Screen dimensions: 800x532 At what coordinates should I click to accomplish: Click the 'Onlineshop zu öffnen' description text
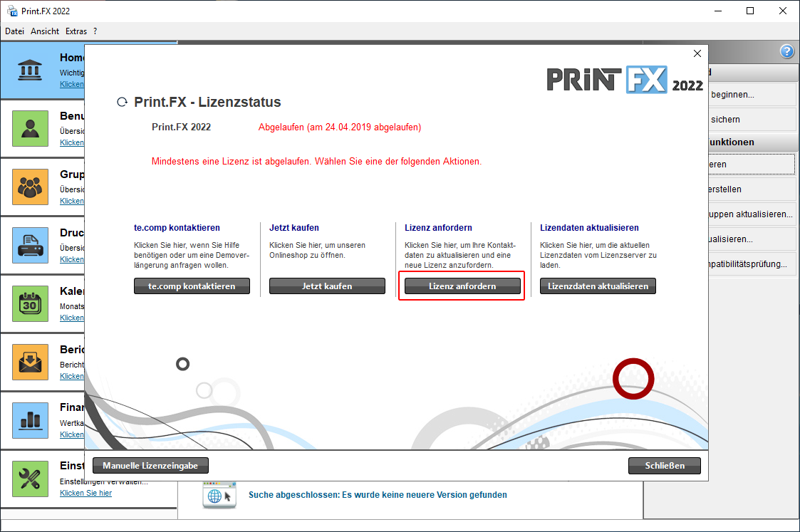tap(307, 255)
